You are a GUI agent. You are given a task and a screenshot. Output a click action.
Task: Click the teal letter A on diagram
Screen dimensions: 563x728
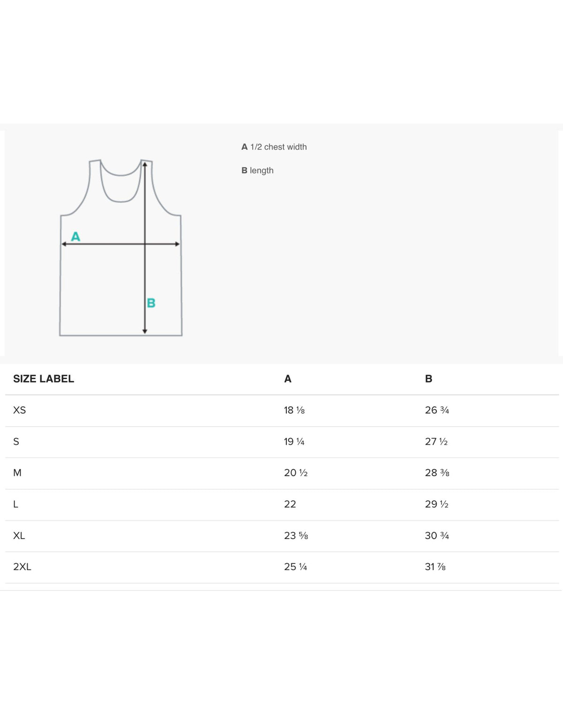click(76, 236)
